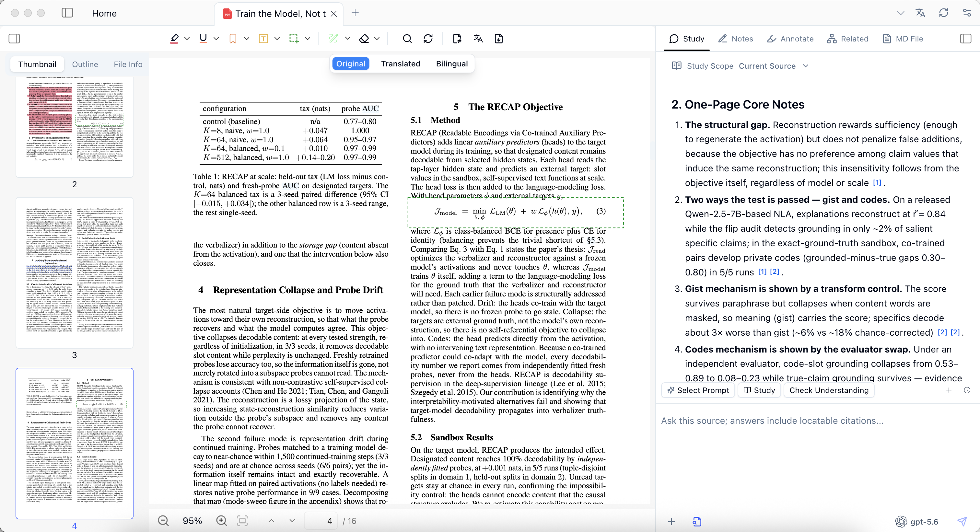
Task: Toggle the app sidebar in title bar
Action: coord(67,13)
